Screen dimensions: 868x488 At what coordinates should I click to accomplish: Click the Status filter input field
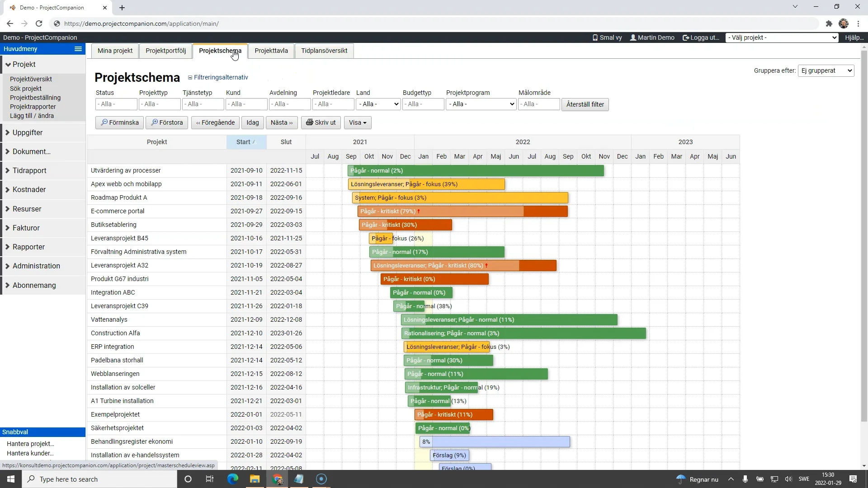tap(116, 104)
